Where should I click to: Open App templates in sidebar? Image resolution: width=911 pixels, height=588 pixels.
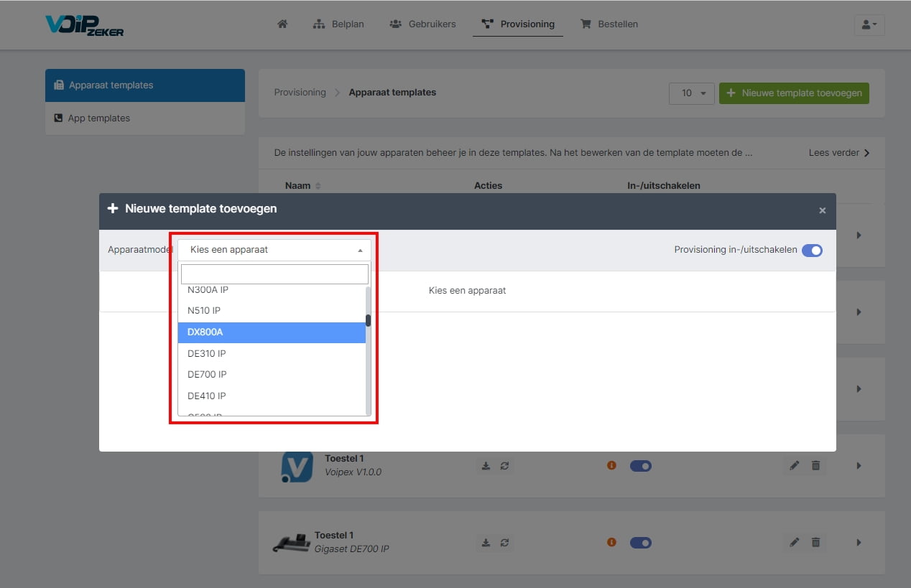click(x=145, y=118)
